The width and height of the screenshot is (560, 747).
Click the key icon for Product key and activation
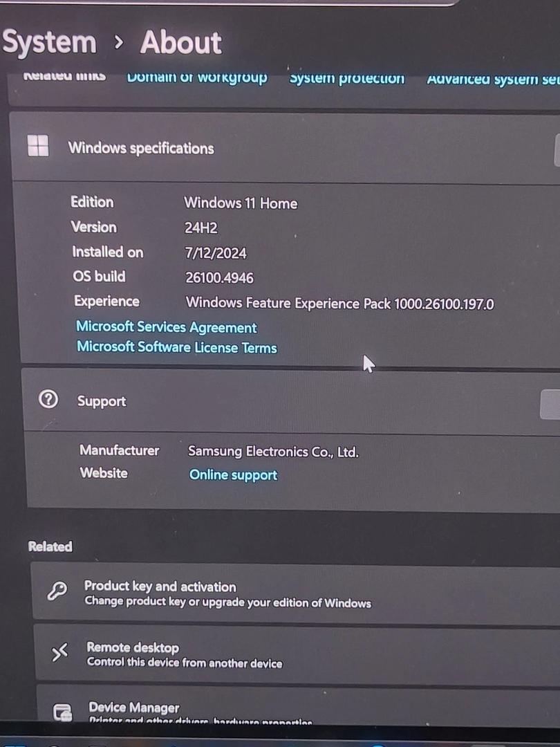[x=57, y=591]
